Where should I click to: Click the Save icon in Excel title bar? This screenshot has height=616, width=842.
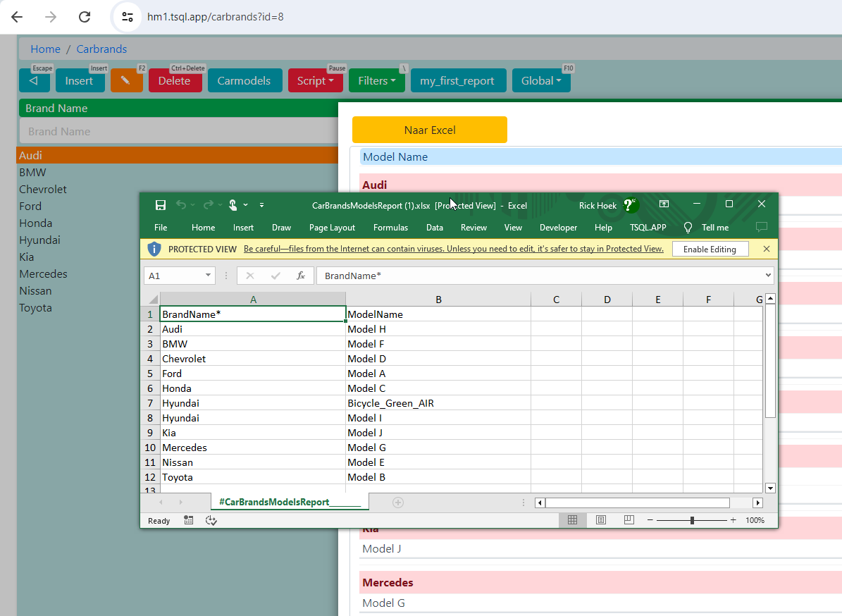pos(160,205)
